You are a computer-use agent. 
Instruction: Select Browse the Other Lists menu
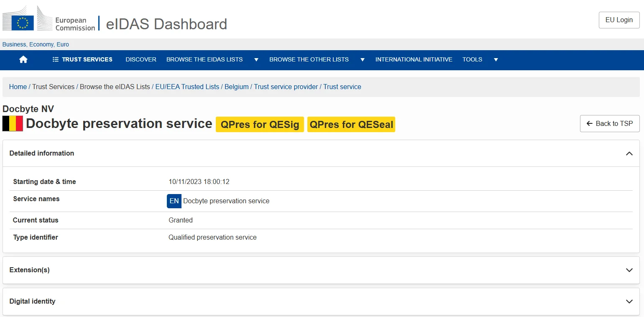point(309,59)
